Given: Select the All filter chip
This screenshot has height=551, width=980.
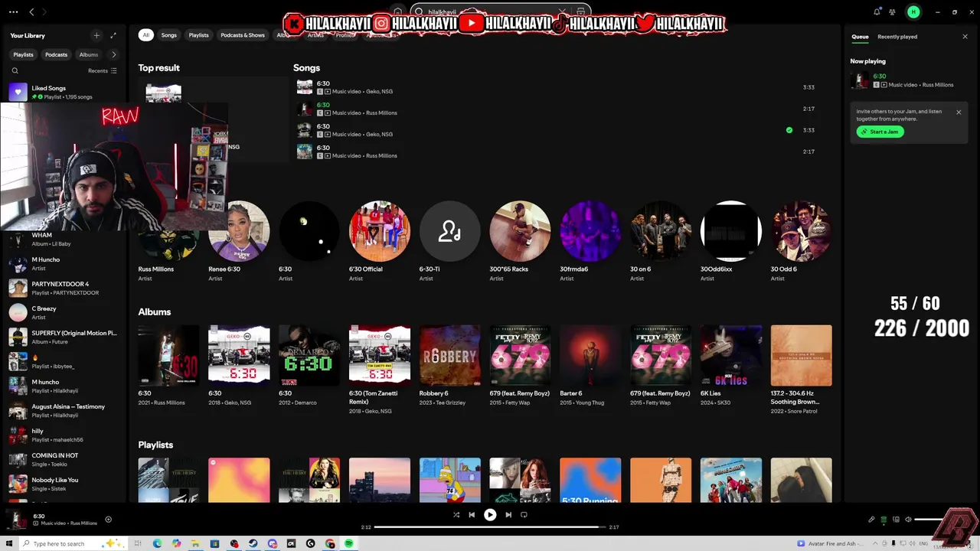Looking at the screenshot, I should click(x=145, y=35).
